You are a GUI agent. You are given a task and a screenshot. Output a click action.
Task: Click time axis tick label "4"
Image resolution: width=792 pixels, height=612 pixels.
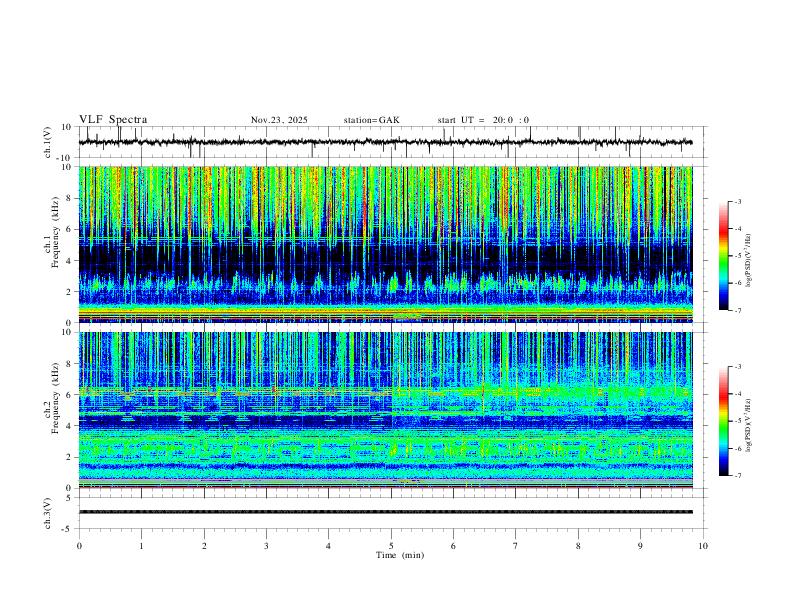coord(328,546)
